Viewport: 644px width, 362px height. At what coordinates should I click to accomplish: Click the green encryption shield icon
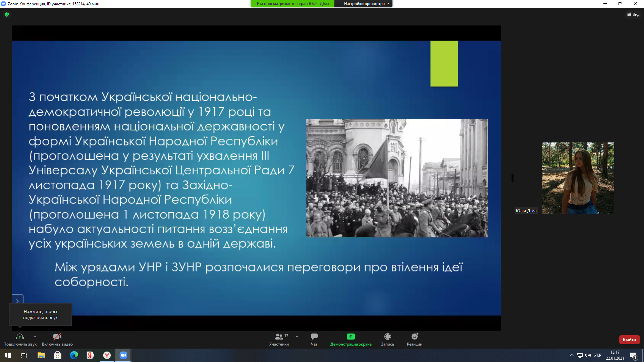pyautogui.click(x=7, y=14)
